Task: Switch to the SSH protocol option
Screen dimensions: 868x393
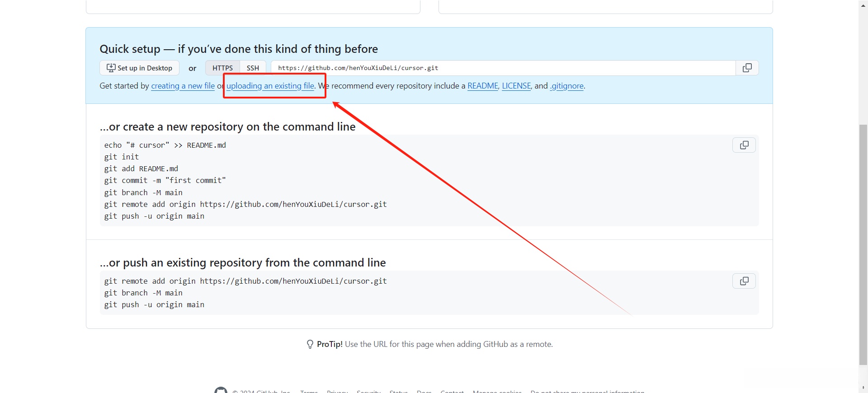Action: [253, 68]
